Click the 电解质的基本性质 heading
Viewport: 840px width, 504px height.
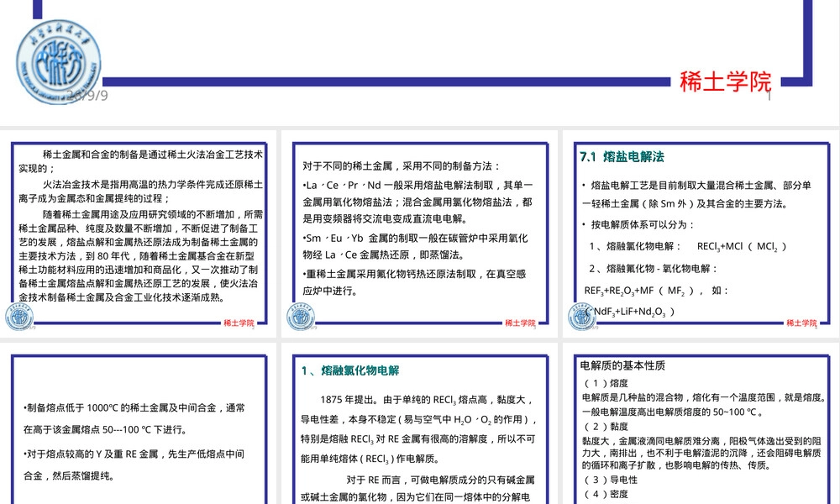pos(622,365)
